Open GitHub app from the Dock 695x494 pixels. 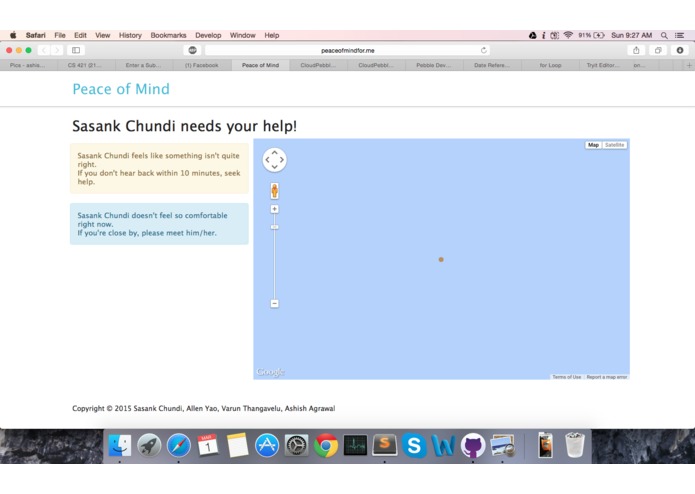tap(473, 445)
